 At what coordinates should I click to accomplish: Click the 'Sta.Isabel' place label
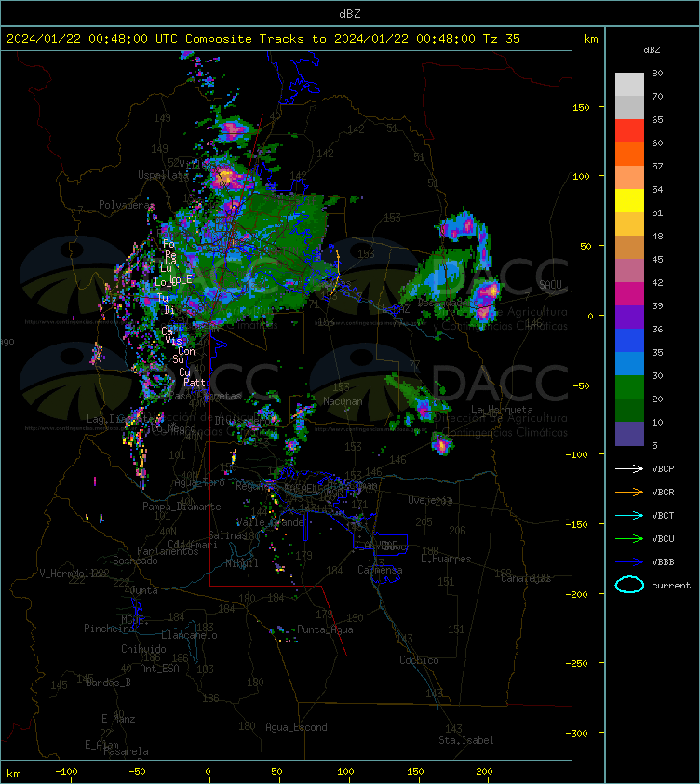tap(466, 740)
